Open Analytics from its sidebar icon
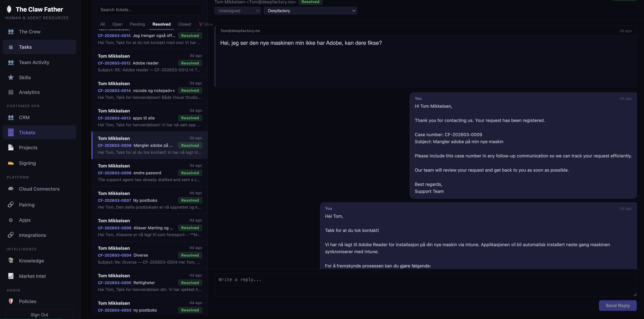Screen dimensions: 644x319 coord(11,92)
